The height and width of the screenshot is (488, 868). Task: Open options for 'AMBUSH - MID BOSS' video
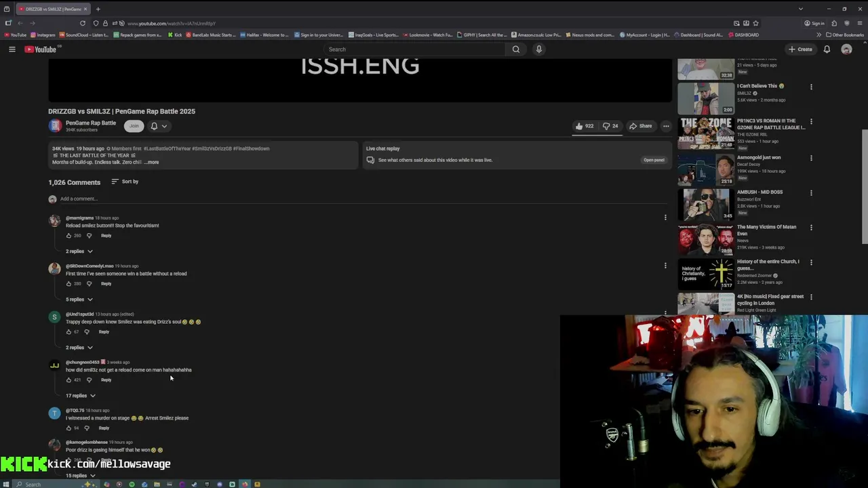pos(811,192)
